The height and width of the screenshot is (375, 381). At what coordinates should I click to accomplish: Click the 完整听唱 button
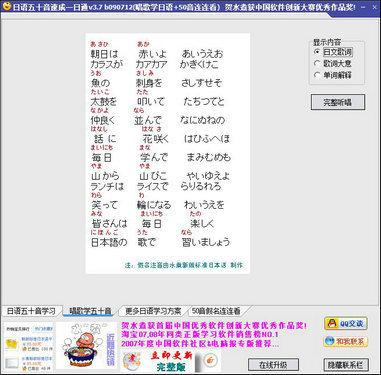click(338, 102)
